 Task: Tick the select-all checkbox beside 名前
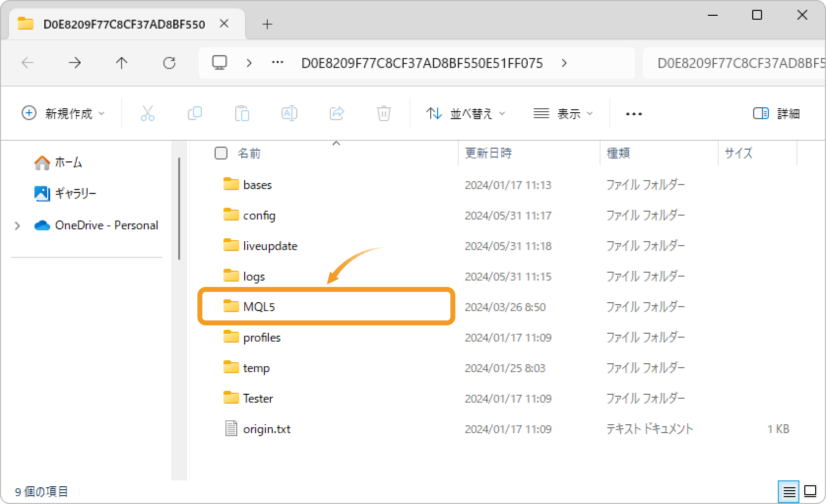[x=221, y=153]
